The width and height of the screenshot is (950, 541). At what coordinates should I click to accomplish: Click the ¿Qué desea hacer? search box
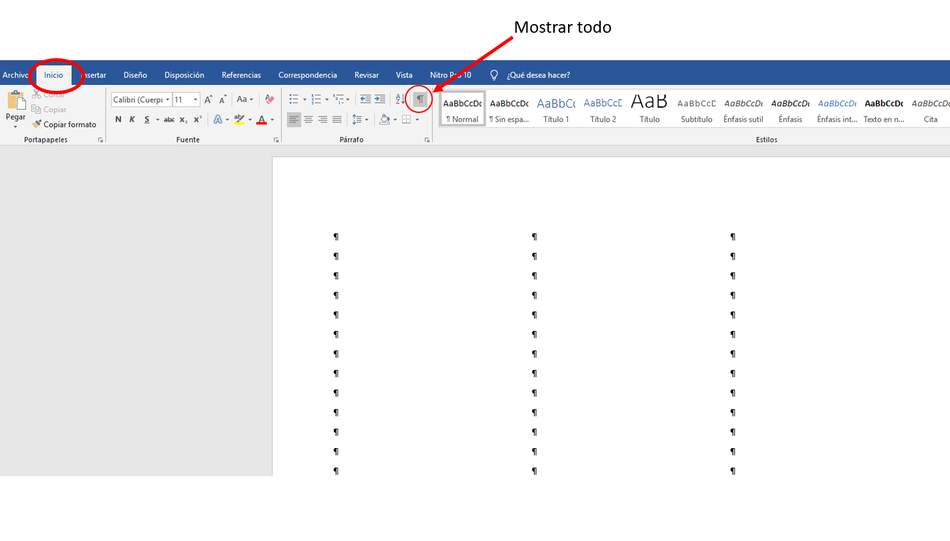(538, 75)
